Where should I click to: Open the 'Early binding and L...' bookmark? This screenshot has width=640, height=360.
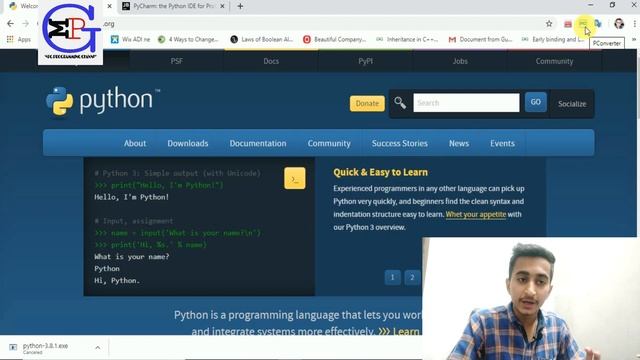[553, 39]
